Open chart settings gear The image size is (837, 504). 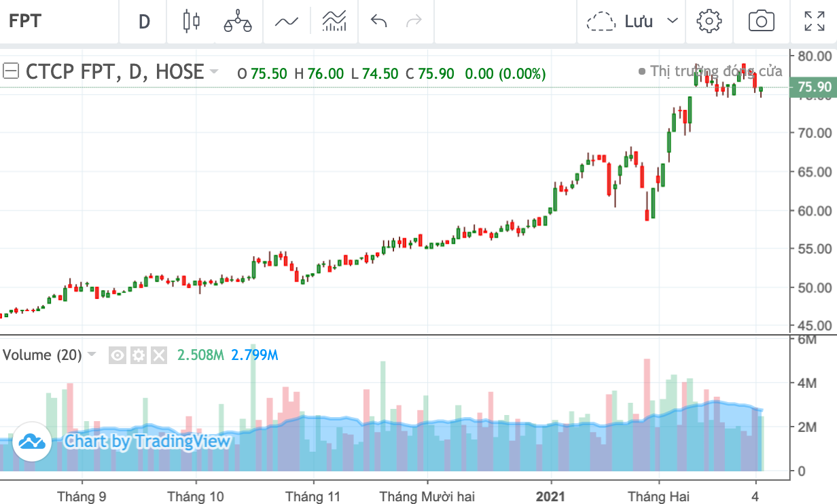pos(709,21)
